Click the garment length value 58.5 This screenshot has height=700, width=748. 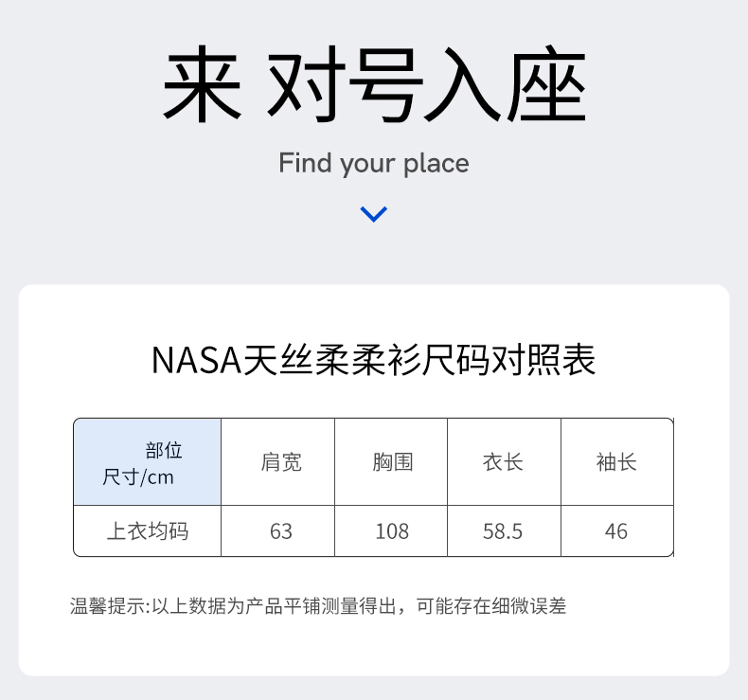coord(503,531)
